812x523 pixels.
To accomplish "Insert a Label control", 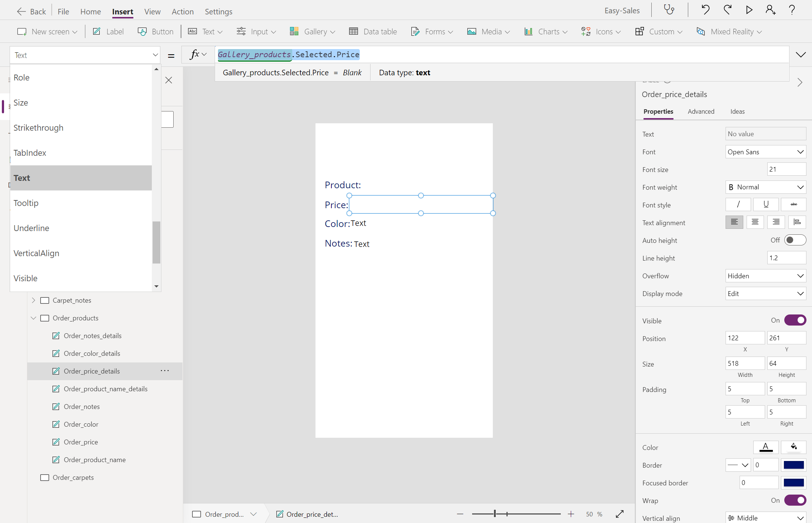I will [x=108, y=32].
